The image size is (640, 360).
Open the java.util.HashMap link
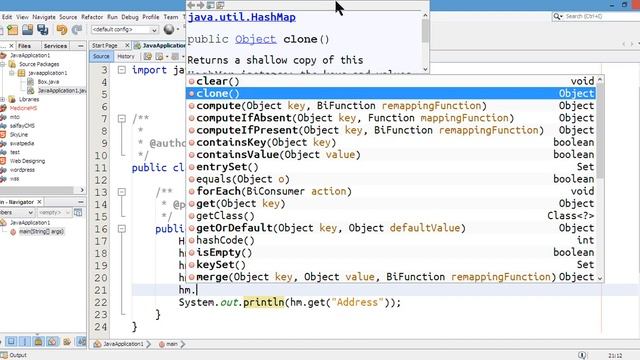(241, 17)
